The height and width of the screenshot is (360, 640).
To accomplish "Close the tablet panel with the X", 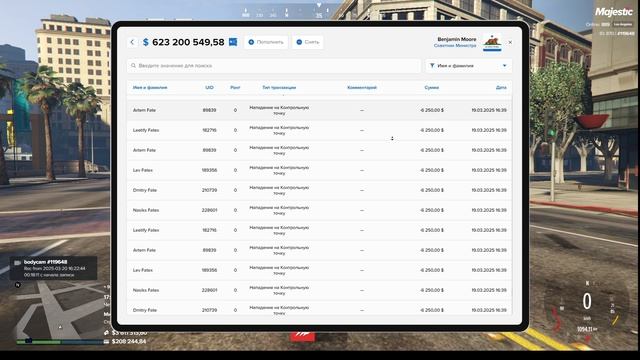I will coord(510,42).
